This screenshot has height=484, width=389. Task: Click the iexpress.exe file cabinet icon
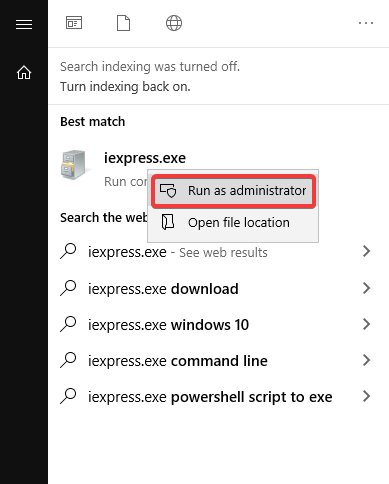point(73,165)
